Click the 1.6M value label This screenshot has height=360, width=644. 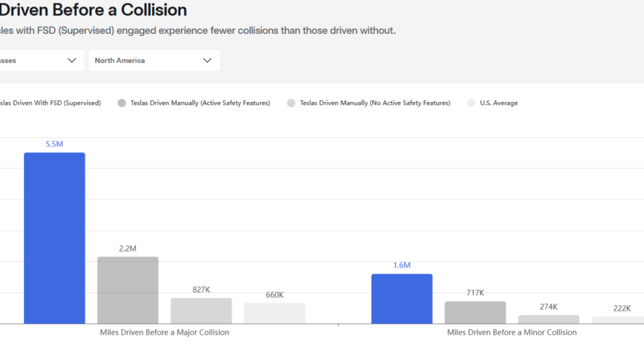402,265
